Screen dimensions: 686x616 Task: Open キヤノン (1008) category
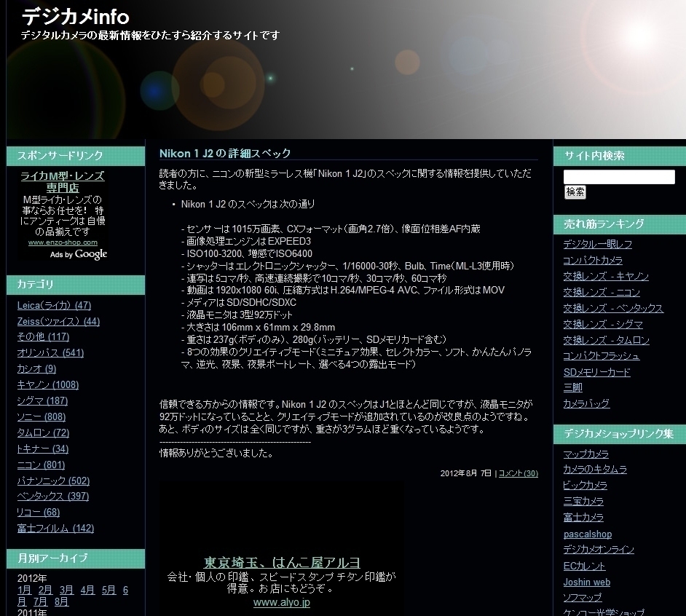(48, 385)
